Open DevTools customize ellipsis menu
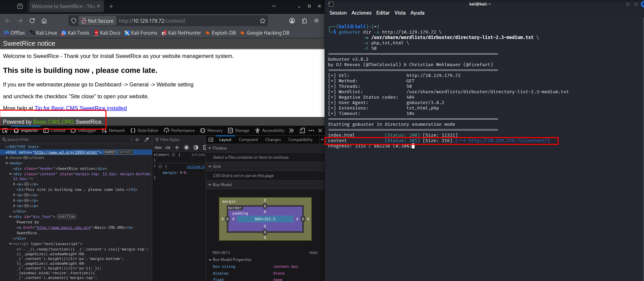This screenshot has height=281, width=644. (311, 131)
